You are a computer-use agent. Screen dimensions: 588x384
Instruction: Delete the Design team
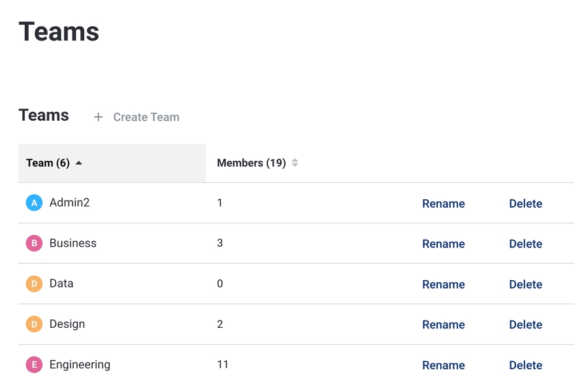tap(525, 325)
